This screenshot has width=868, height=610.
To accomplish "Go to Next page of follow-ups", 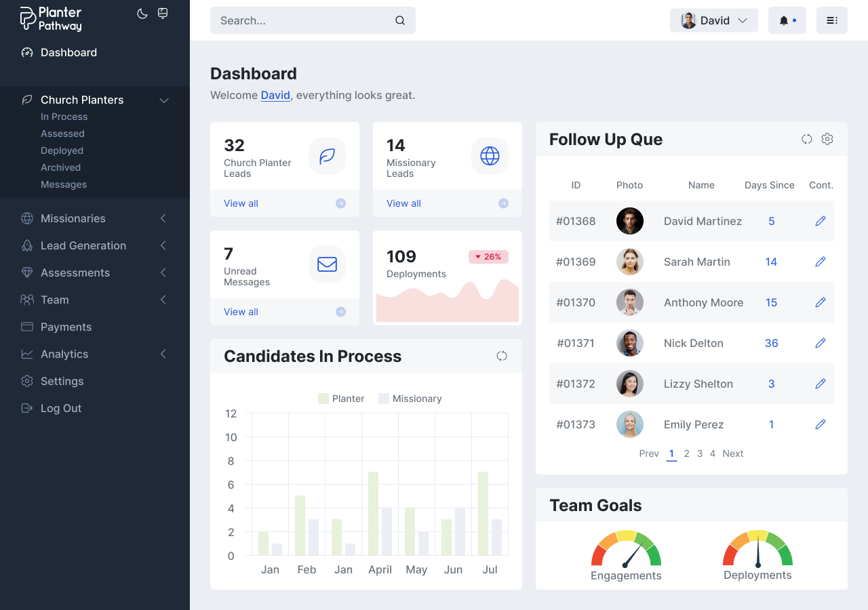I will click(x=732, y=453).
